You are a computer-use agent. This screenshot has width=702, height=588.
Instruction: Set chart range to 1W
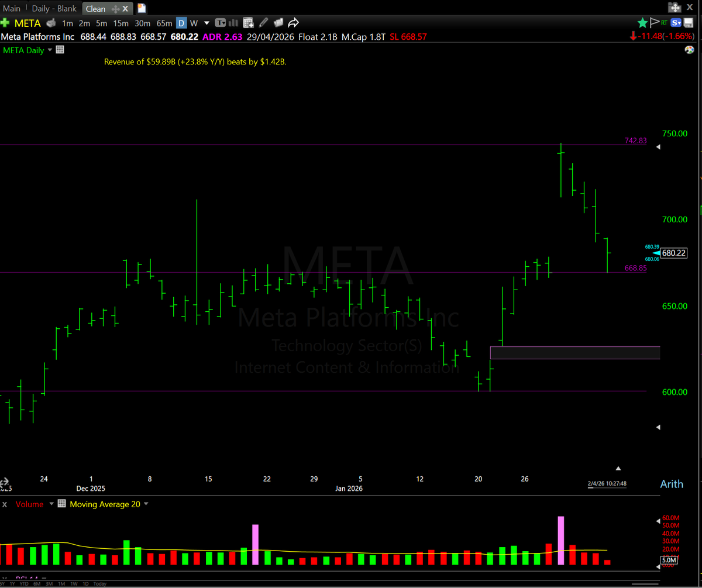(74, 584)
